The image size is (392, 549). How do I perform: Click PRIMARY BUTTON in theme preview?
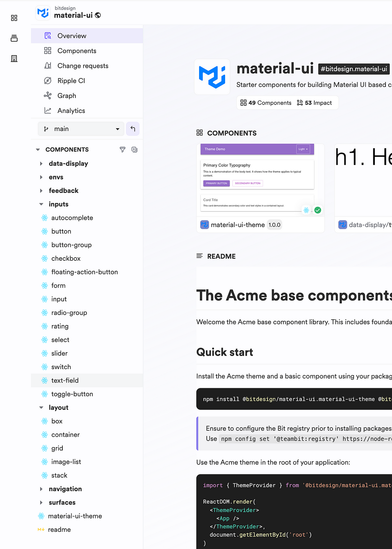point(216,183)
